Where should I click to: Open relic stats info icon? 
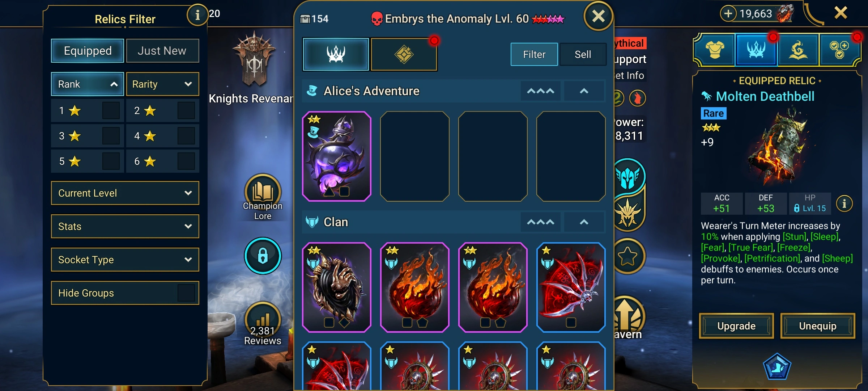(x=844, y=203)
